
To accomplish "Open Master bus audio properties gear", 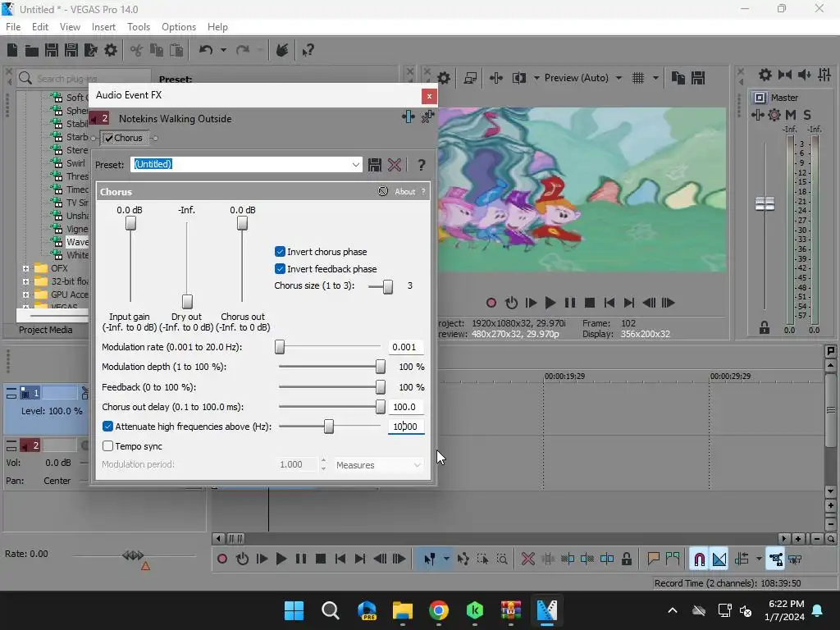I will click(765, 75).
